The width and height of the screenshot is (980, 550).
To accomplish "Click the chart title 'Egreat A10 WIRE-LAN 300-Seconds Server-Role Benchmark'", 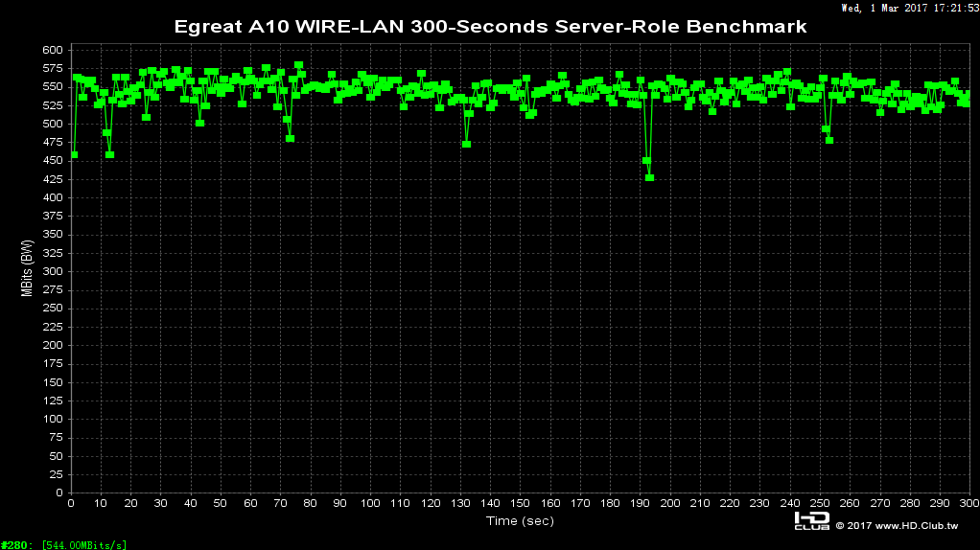I will (490, 27).
